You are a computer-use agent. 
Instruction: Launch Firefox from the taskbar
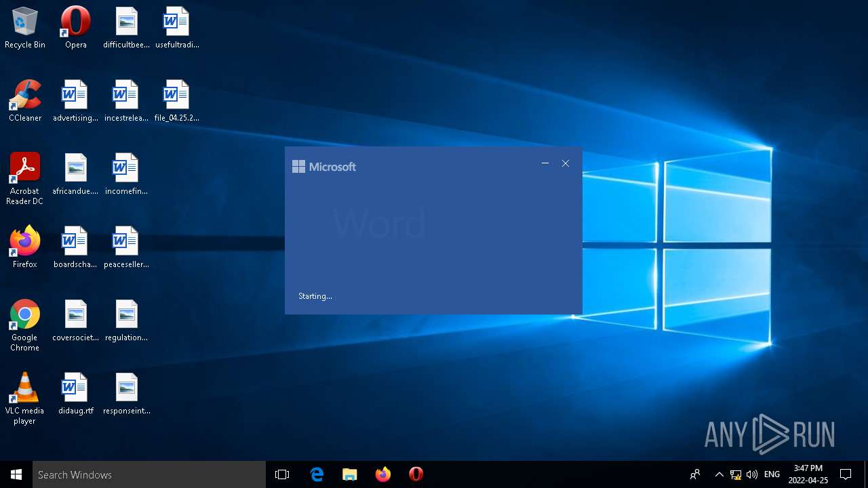pos(383,474)
